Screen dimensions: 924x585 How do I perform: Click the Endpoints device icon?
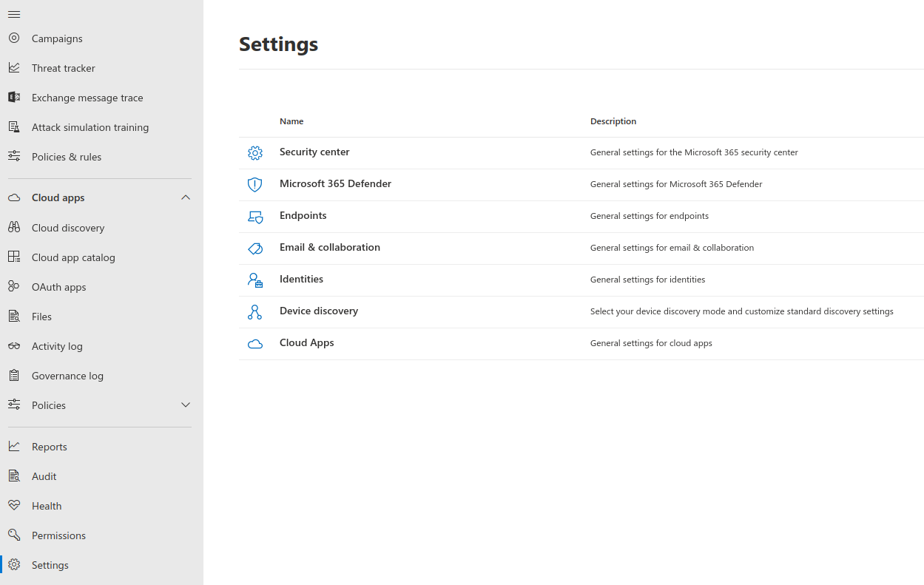pyautogui.click(x=254, y=217)
